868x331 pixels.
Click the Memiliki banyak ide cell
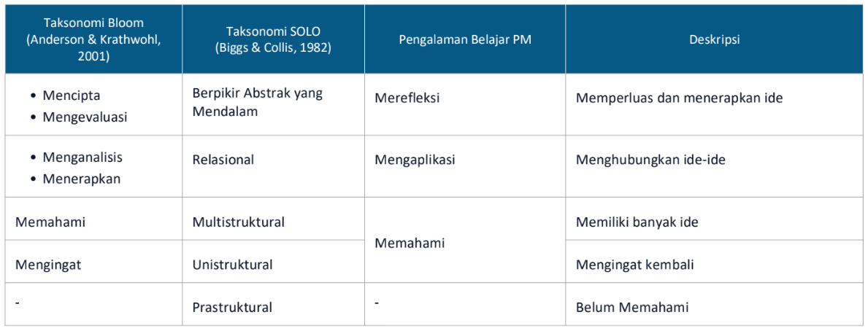coord(637,222)
